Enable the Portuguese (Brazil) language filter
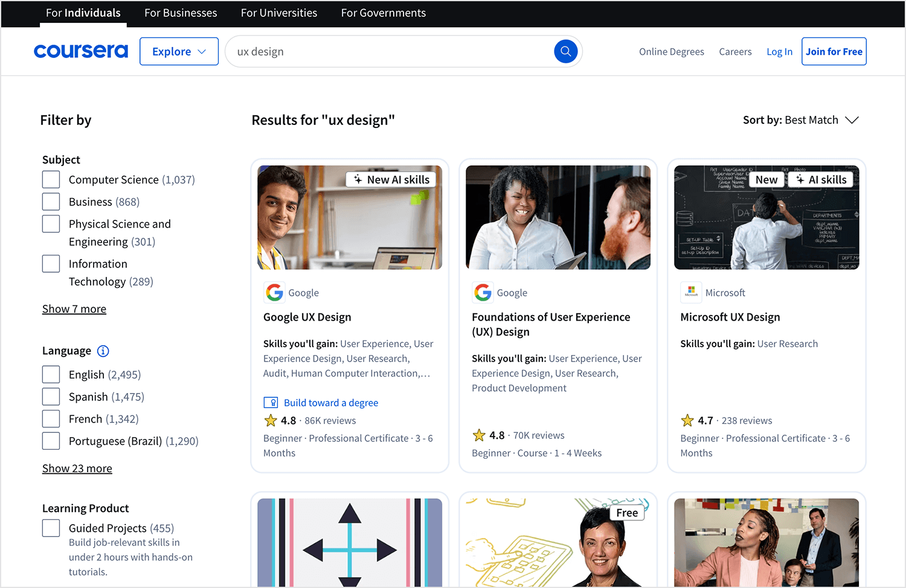Viewport: 906px width, 588px height. (x=51, y=441)
